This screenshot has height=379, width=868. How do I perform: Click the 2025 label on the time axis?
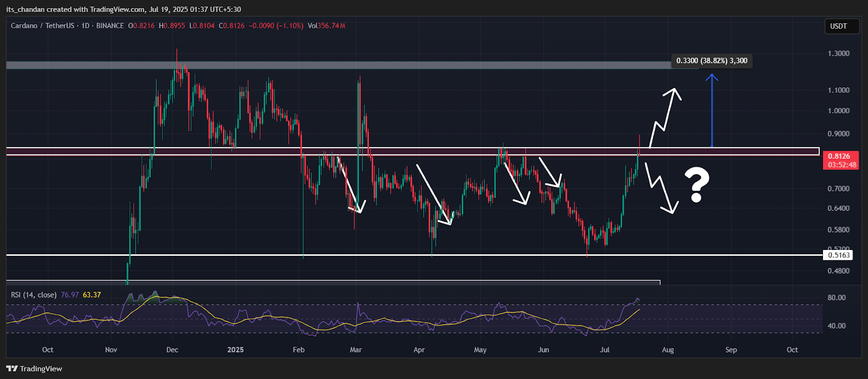[x=235, y=350]
